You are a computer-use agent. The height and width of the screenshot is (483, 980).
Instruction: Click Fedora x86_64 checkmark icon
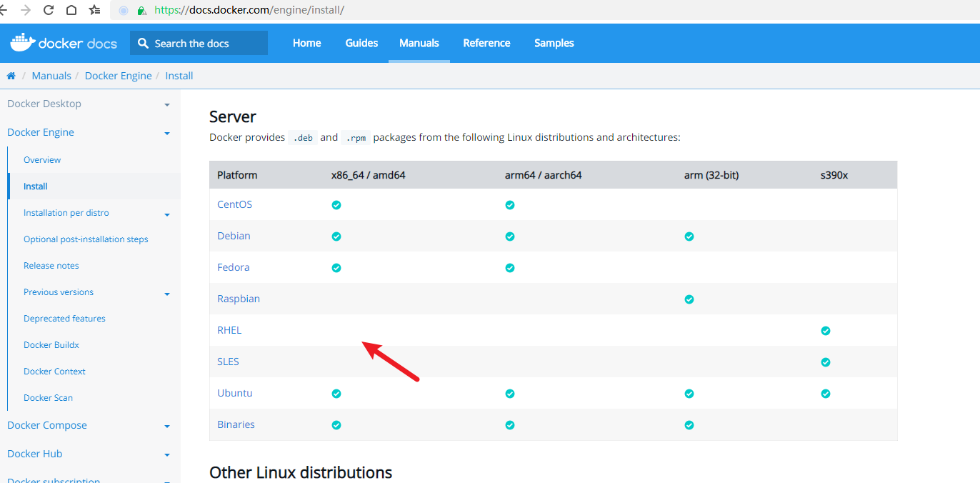pyautogui.click(x=336, y=268)
